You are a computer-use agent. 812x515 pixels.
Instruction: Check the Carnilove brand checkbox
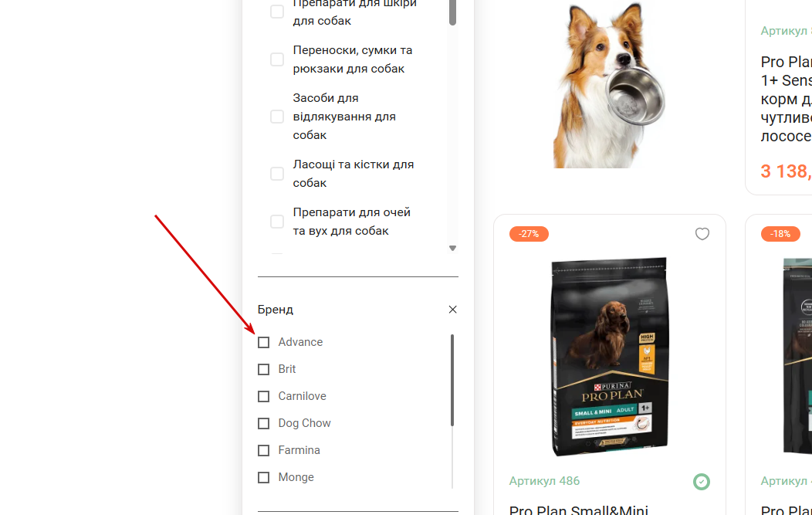coord(263,396)
